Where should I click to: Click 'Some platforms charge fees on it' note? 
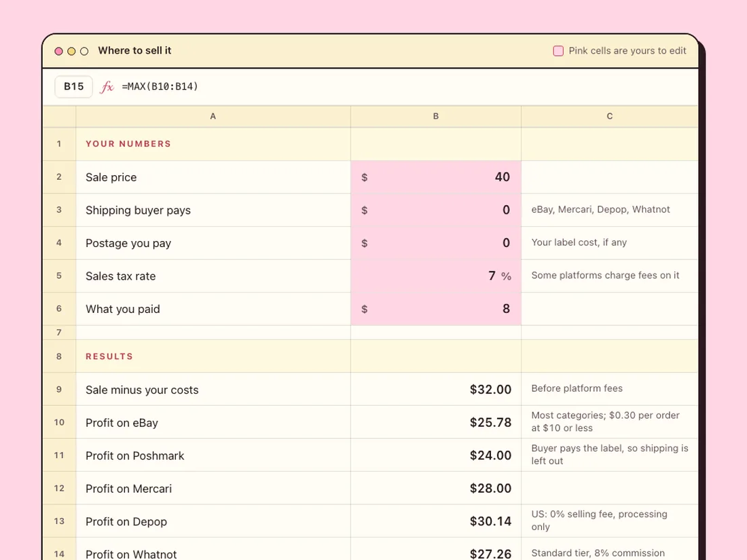click(605, 275)
